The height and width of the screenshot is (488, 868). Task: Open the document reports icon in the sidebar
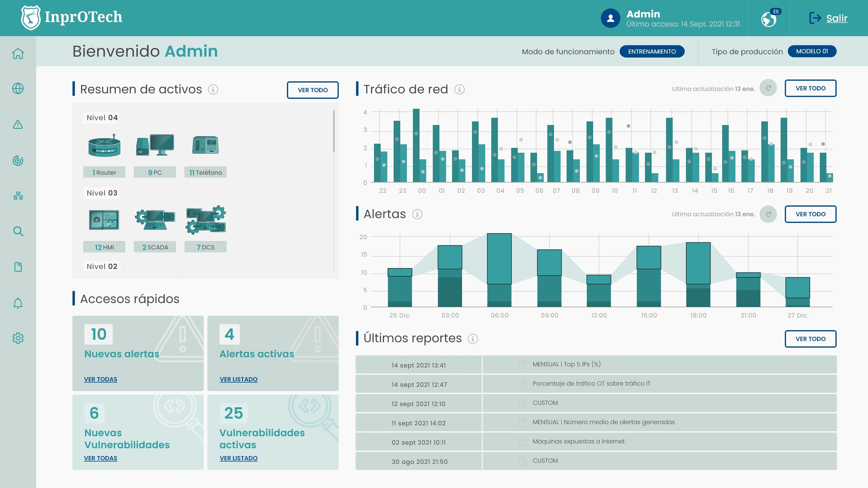tap(18, 267)
